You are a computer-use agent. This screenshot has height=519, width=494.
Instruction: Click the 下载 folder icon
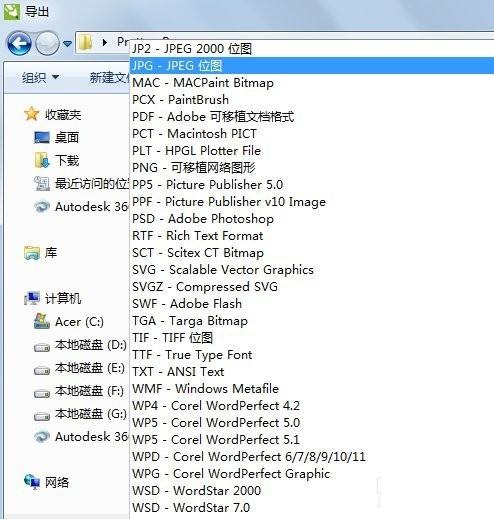[42, 160]
